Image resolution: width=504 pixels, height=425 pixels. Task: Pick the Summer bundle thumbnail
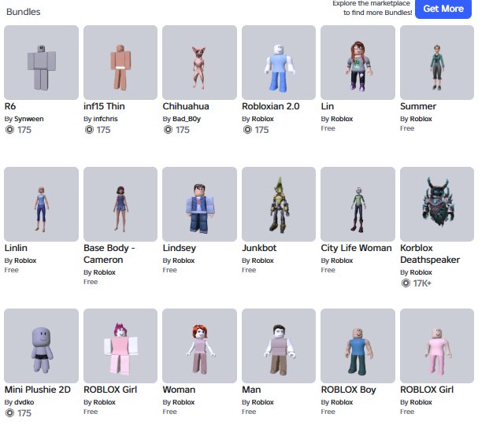point(437,63)
